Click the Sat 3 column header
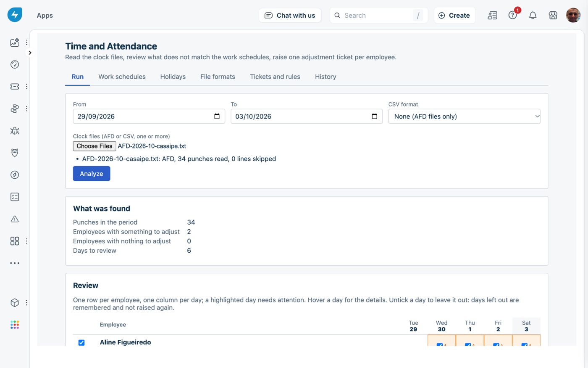588x368 pixels. pyautogui.click(x=526, y=326)
